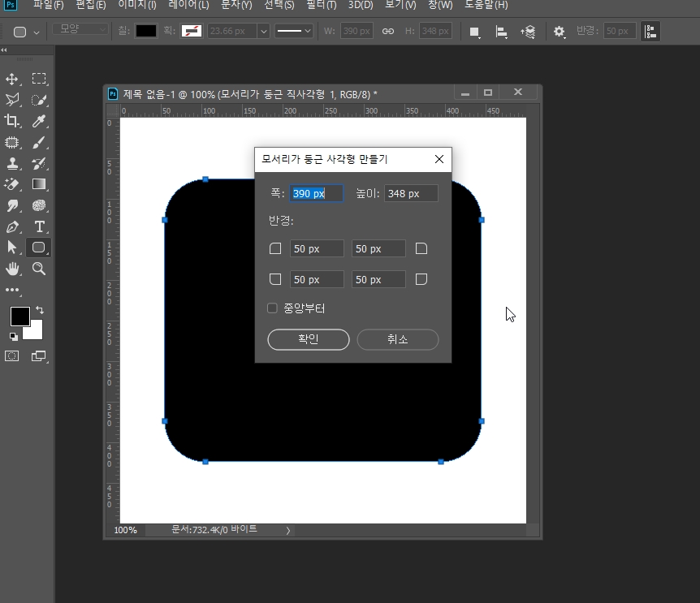700x603 pixels.
Task: Open the 레이어(L) menu
Action: tap(188, 5)
